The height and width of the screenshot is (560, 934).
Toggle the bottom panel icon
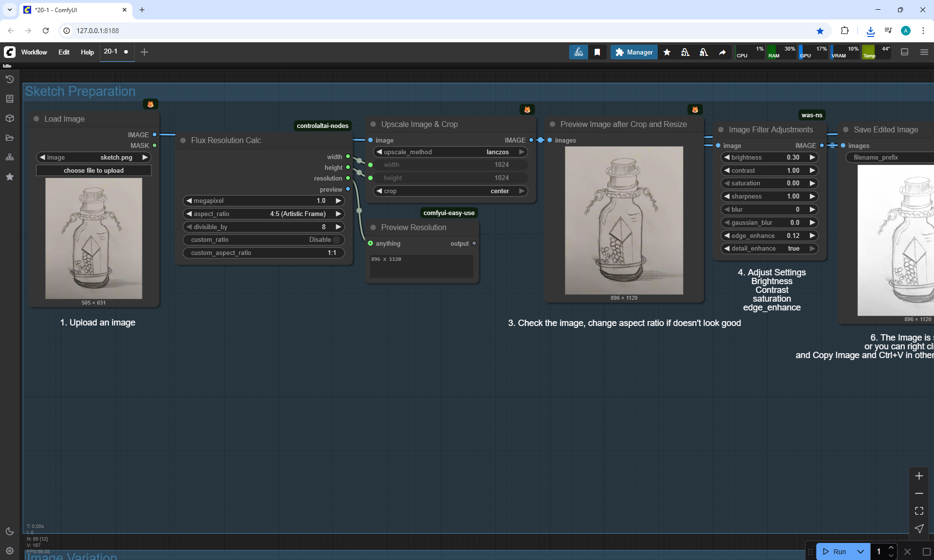pos(904,52)
